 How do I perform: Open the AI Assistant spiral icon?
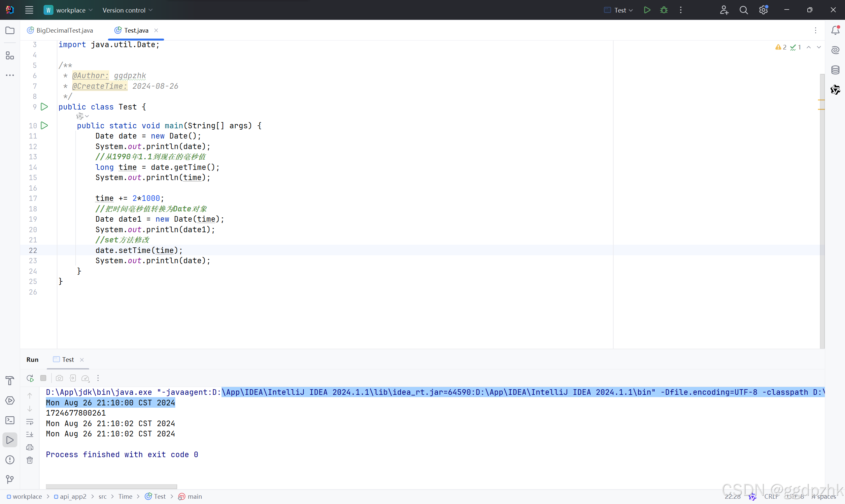coord(835,50)
